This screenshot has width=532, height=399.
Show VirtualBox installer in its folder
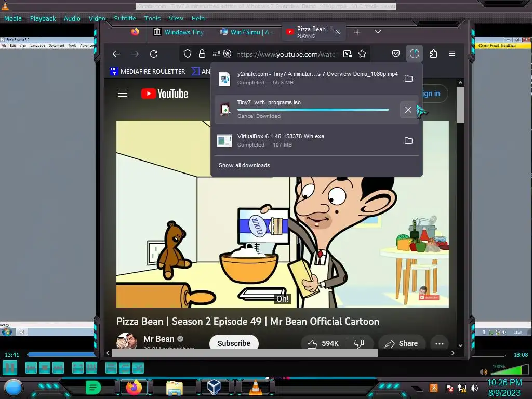pos(408,140)
